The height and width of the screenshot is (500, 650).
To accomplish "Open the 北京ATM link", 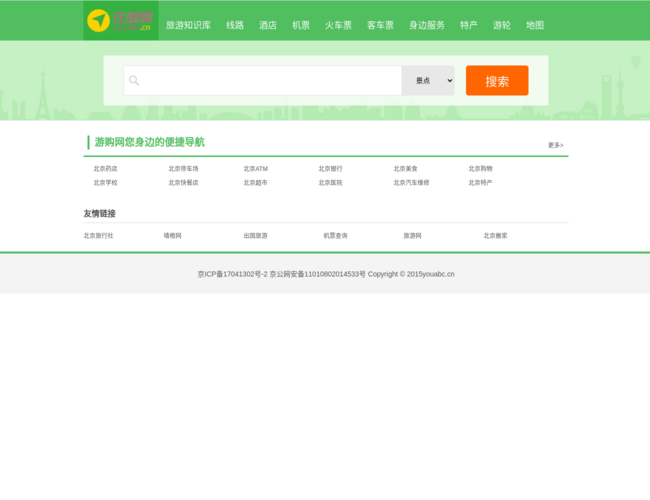I will point(255,169).
